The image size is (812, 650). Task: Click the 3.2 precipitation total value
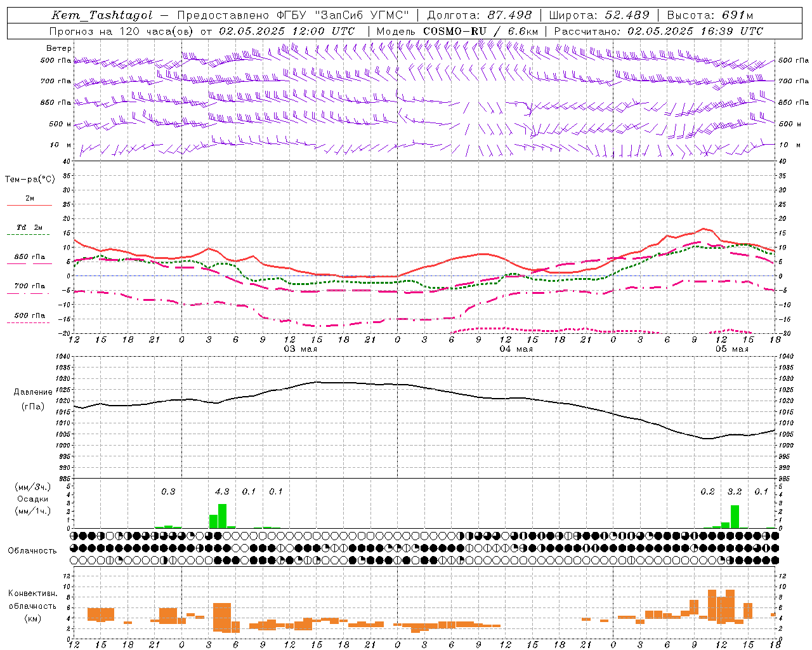point(735,491)
